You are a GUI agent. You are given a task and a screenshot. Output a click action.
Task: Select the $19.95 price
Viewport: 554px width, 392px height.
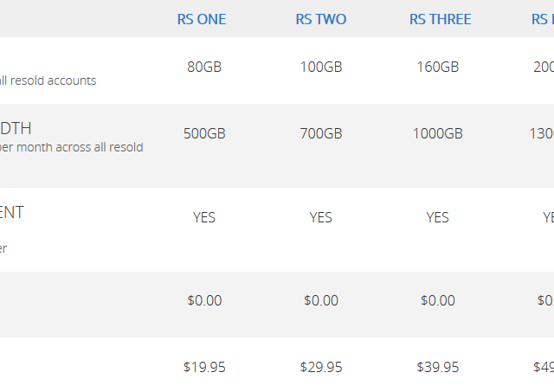[204, 367]
